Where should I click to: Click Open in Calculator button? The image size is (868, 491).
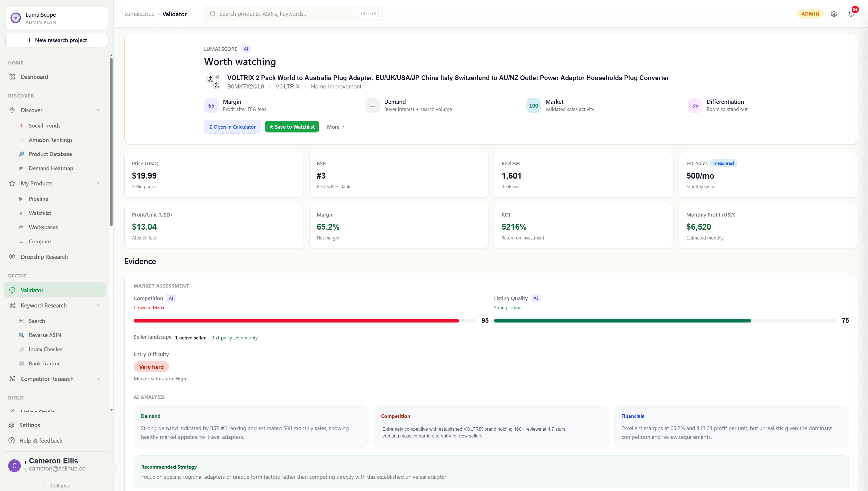tap(233, 127)
